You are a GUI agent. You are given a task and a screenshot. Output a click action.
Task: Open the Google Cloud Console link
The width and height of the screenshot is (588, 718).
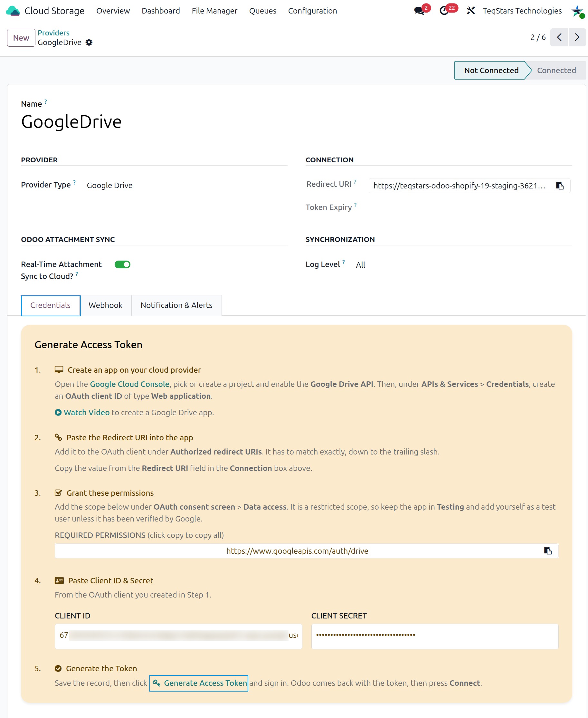click(x=130, y=384)
